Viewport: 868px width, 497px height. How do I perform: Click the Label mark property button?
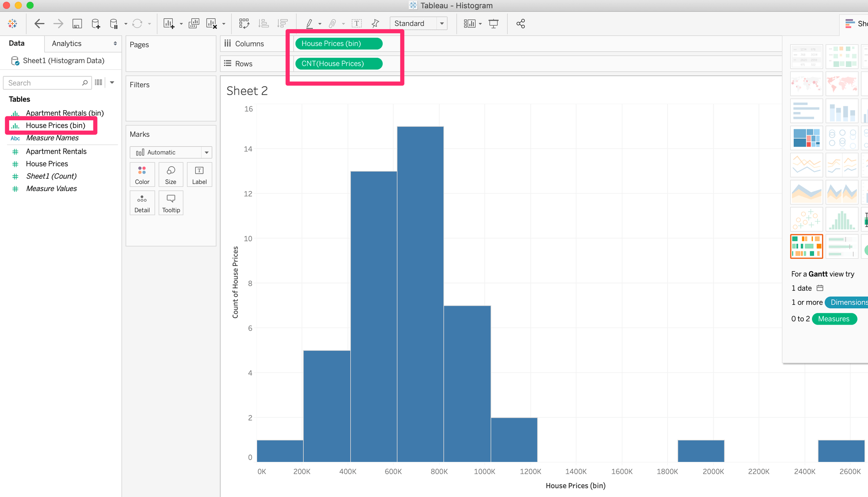200,174
